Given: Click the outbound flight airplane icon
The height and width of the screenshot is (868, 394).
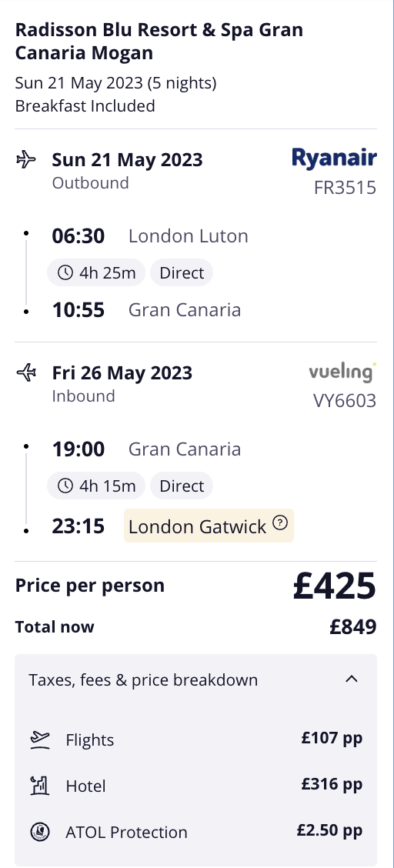Looking at the screenshot, I should click(x=26, y=160).
